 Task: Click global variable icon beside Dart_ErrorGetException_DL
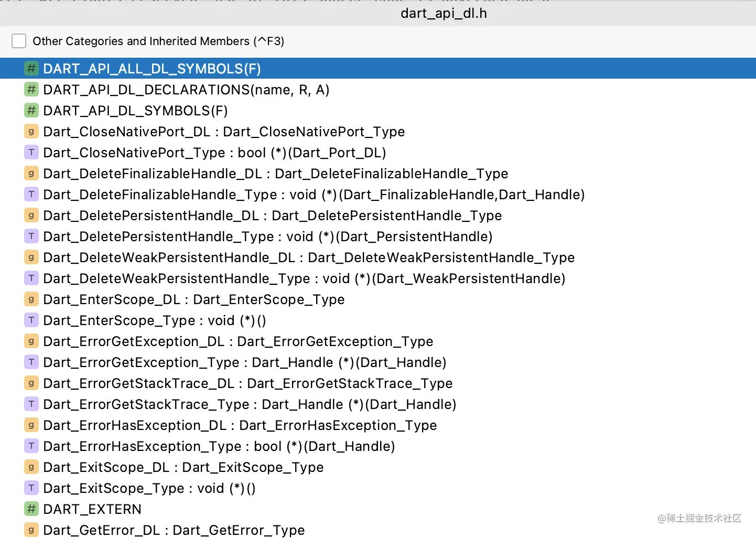[x=31, y=341]
